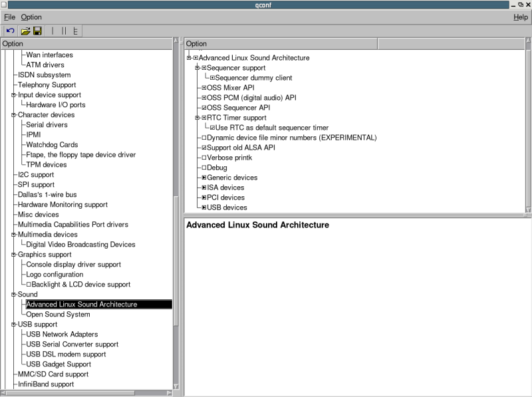Select Advanced Linux Sound Architecture in left tree

tap(82, 305)
